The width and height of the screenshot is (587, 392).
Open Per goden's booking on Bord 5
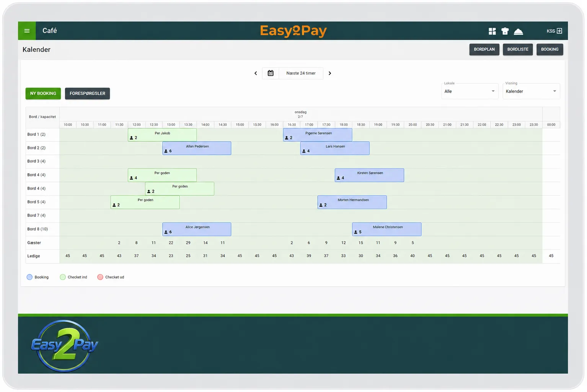tap(145, 202)
